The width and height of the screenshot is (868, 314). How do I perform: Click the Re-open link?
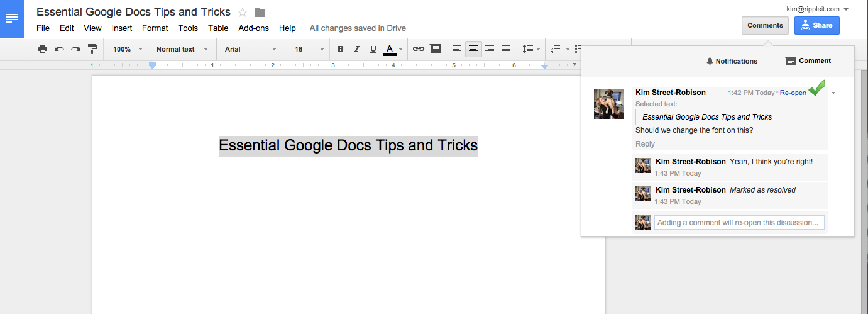(793, 93)
